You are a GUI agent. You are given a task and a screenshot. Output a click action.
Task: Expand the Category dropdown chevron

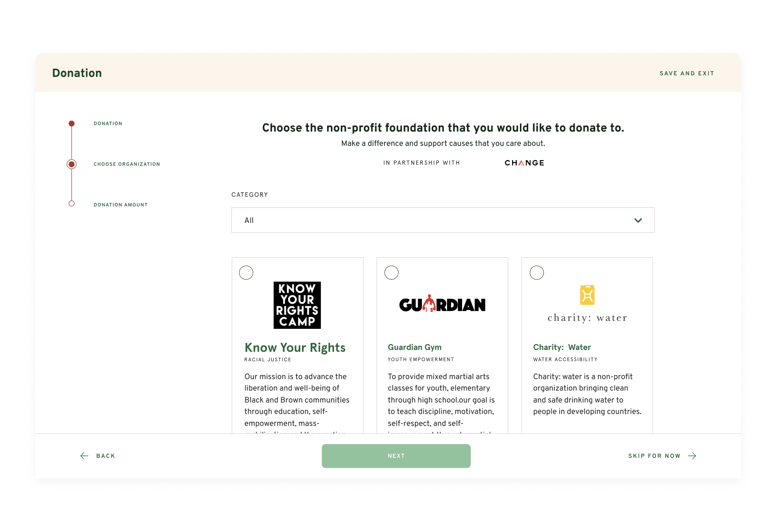(638, 221)
